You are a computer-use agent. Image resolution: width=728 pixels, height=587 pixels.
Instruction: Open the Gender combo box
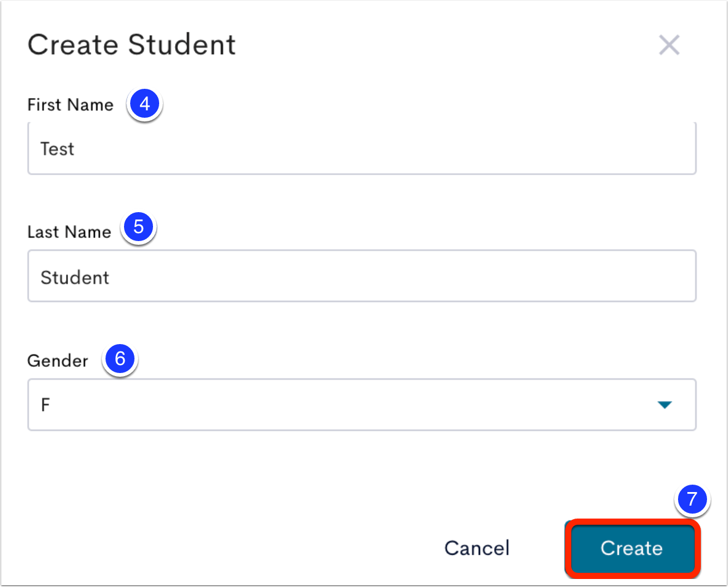pyautogui.click(x=362, y=404)
